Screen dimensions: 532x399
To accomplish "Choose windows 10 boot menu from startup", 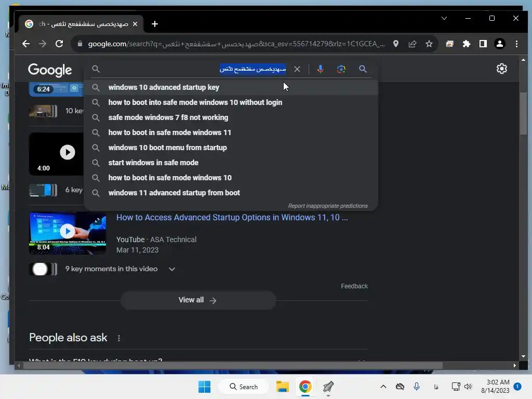I will 231,148.
